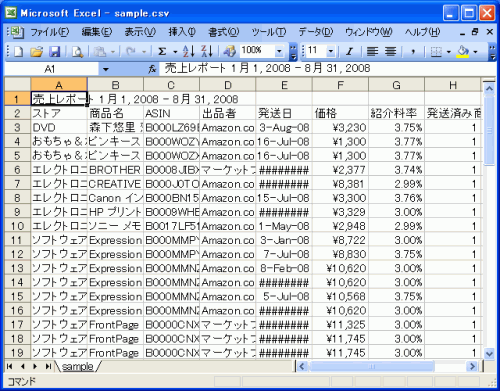Screen dimensions: 500x391
Task: Go to the previous sheet tab arrow
Action: coord(22,366)
